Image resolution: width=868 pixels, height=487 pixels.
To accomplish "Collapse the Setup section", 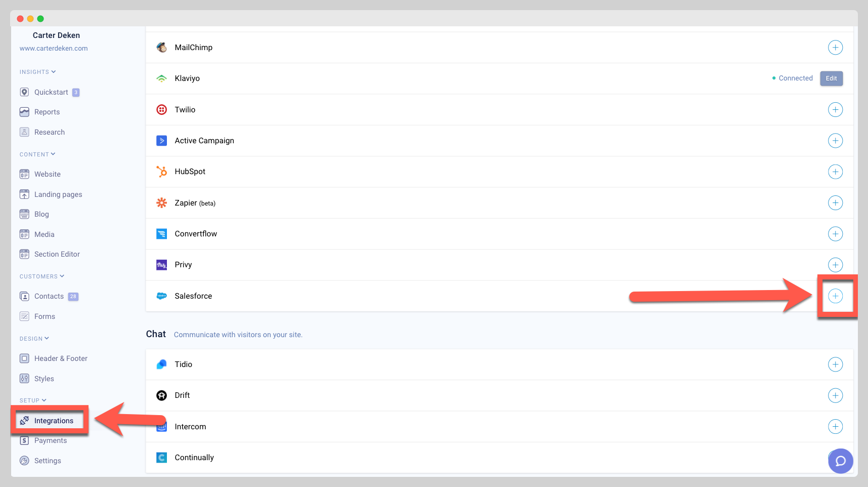I will (x=44, y=400).
